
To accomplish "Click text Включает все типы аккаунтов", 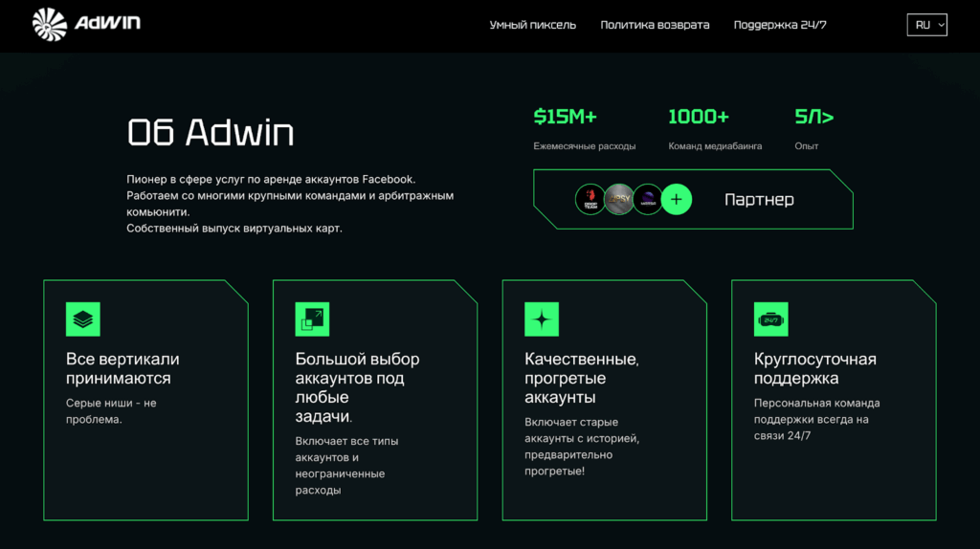I will tap(346, 465).
